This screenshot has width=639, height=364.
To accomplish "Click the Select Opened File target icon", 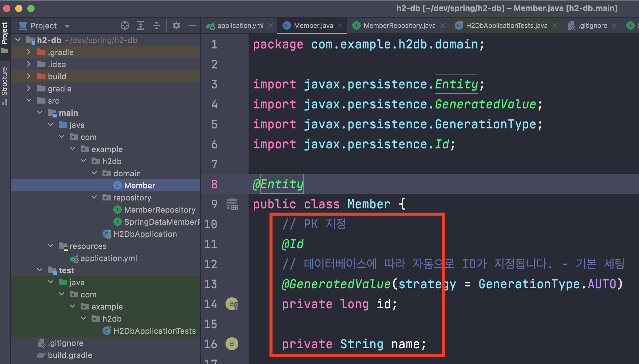I will click(x=125, y=26).
